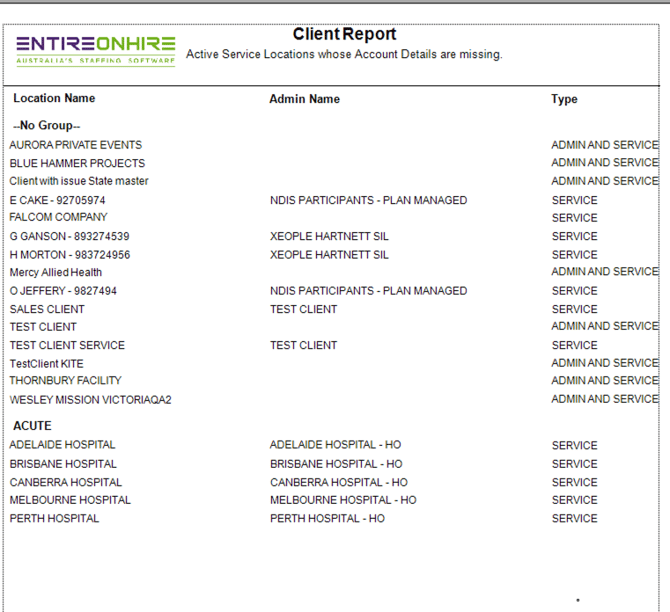Open the E CAKE - 92705974 location
The image size is (670, 612).
[x=57, y=200]
